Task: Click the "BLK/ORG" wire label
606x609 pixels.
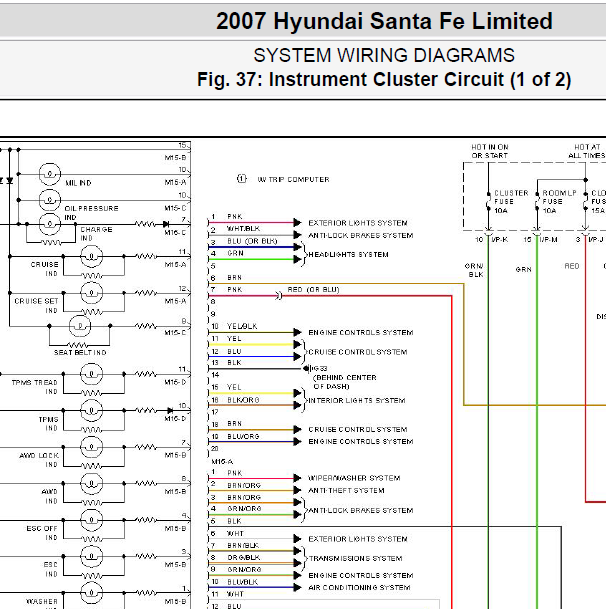Action: (243, 400)
